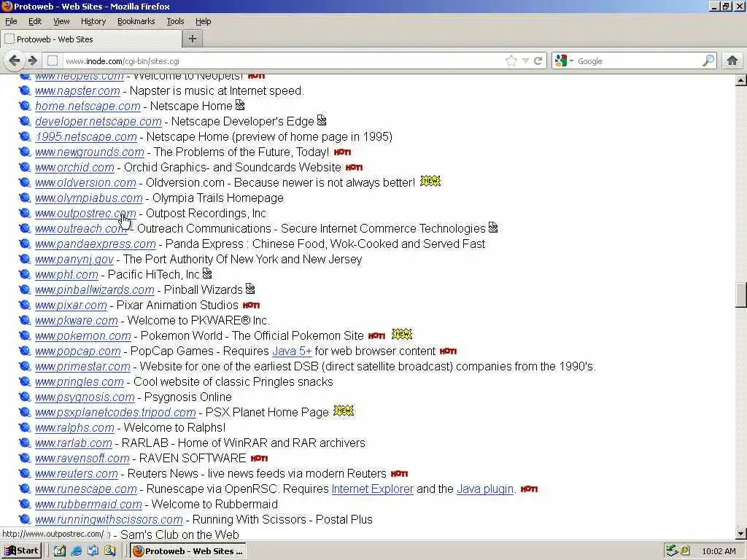The width and height of the screenshot is (747, 560).
Task: Open the History menu
Action: click(93, 21)
